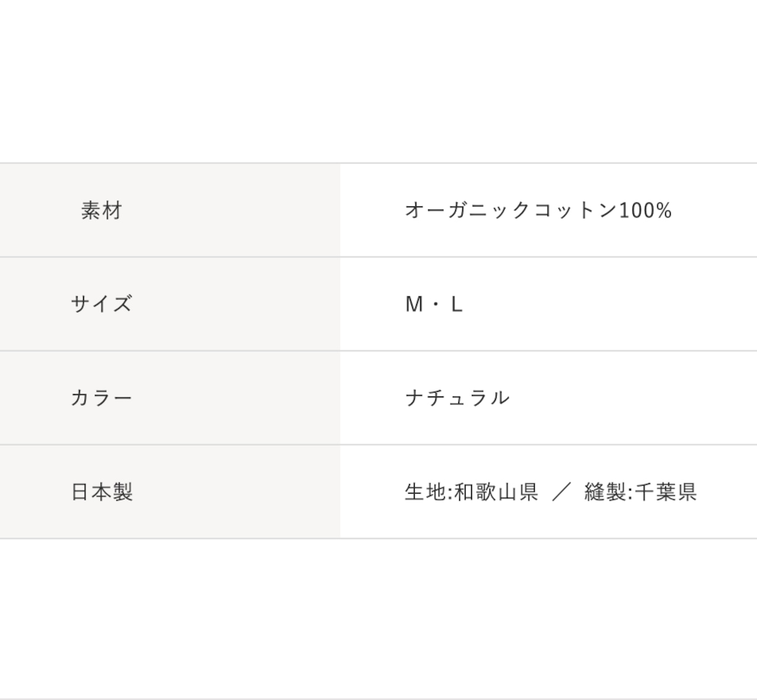Viewport: 757px width, 700px height.
Task: Click the M・L size value
Action: tap(434, 304)
